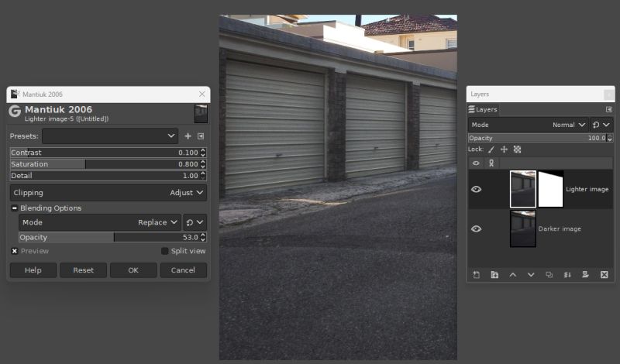
Task: Open the Presets dropdown
Action: coord(110,136)
